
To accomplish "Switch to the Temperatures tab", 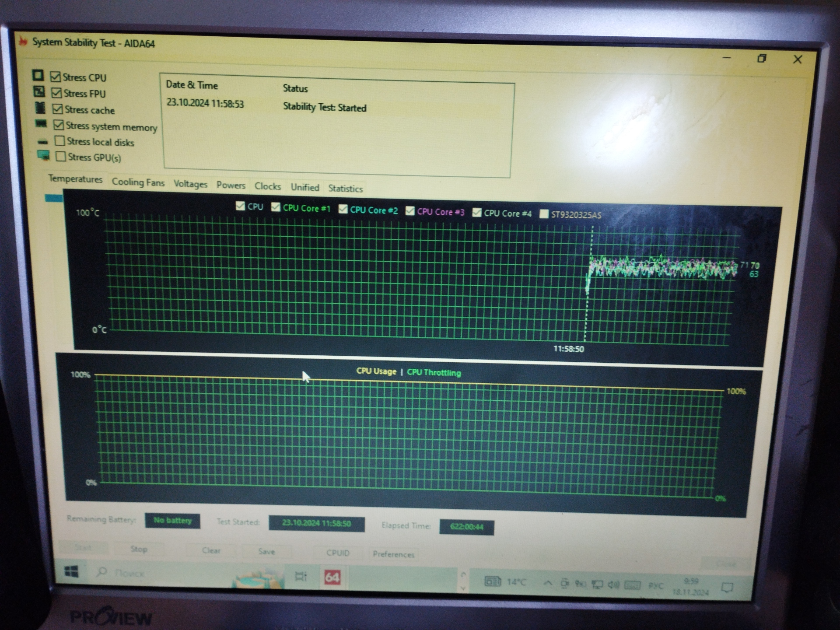I will click(75, 179).
